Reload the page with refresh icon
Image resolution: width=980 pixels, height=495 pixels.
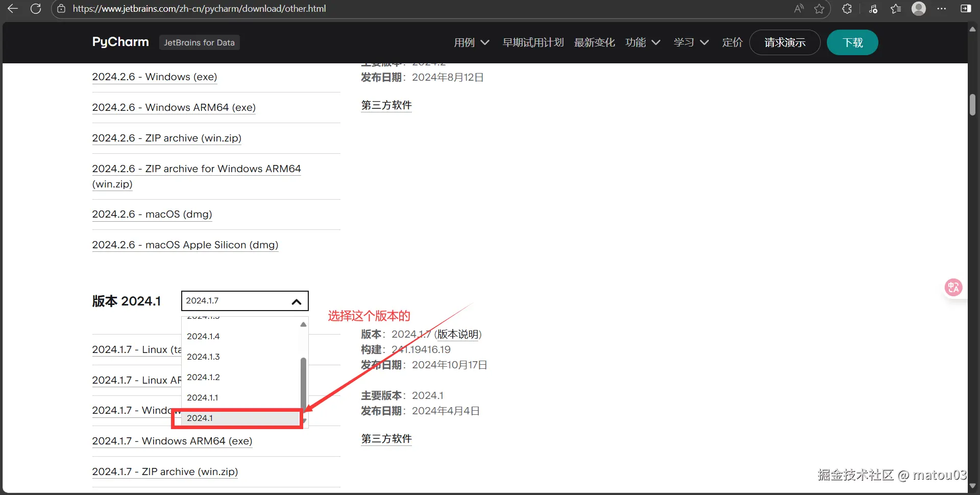pos(36,9)
